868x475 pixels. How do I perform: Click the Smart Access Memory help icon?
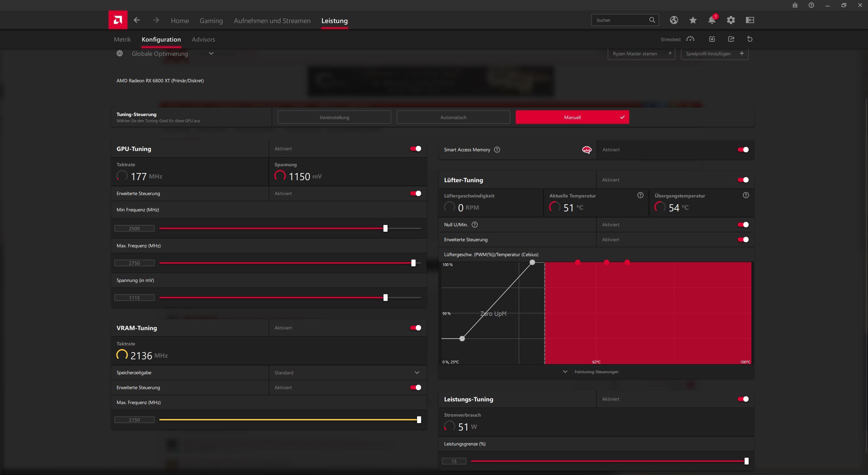point(497,150)
